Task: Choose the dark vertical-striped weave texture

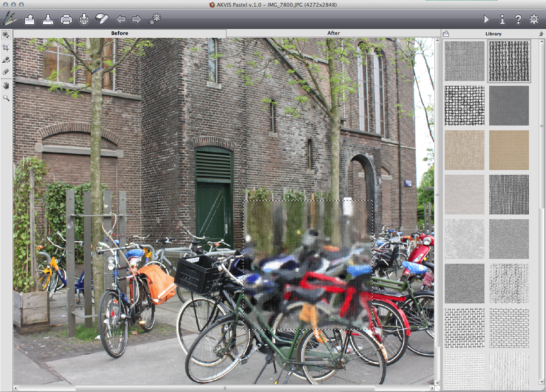Action: click(509, 195)
